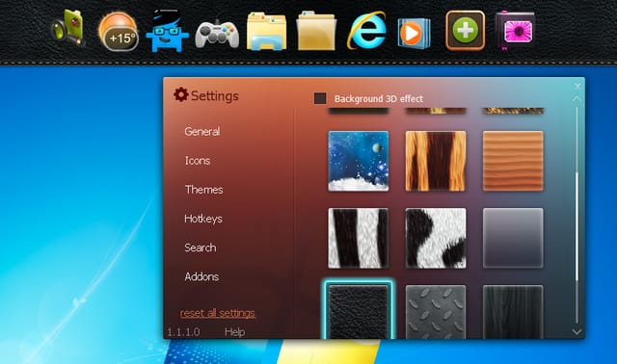Click the scroll down chevron in Settings
Image resolution: width=617 pixels, height=364 pixels.
point(577,332)
